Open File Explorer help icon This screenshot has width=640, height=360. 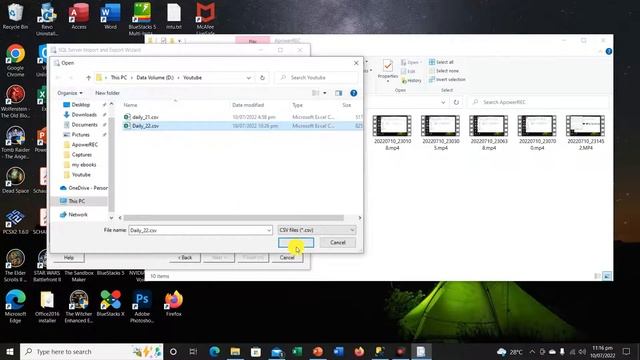point(609,51)
